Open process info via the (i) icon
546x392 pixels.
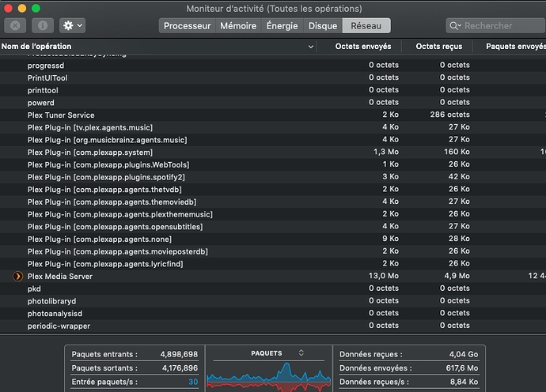pyautogui.click(x=43, y=25)
